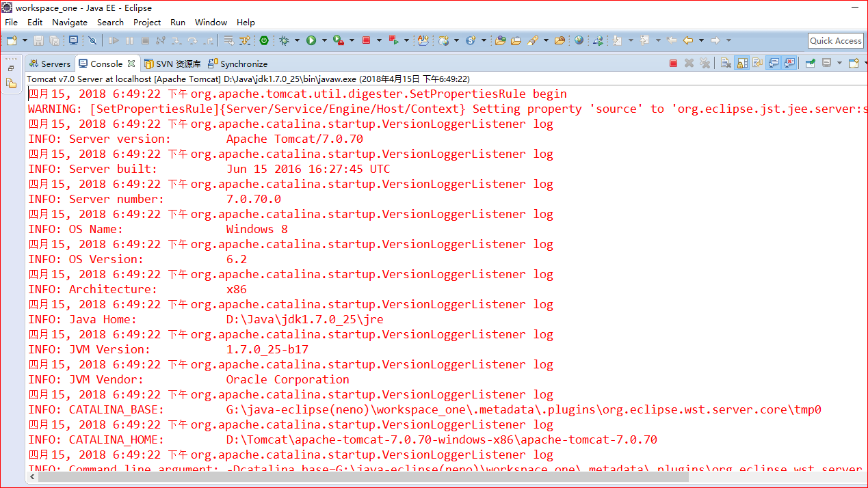Open the Synchronize tab
Viewport: 868px width, 488px height.
pyautogui.click(x=238, y=64)
